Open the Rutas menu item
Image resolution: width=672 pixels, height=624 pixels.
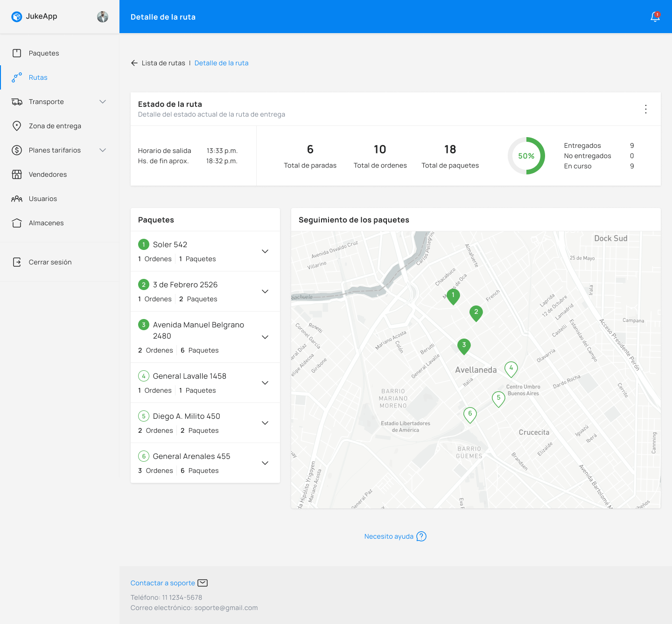point(60,77)
